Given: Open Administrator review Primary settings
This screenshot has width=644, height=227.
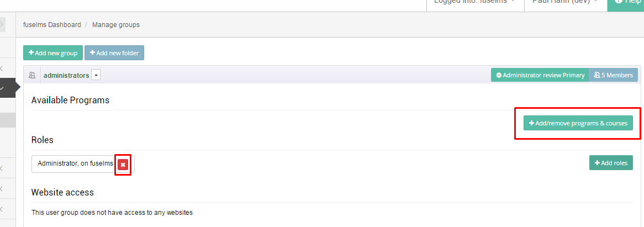Looking at the screenshot, I should [x=540, y=75].
